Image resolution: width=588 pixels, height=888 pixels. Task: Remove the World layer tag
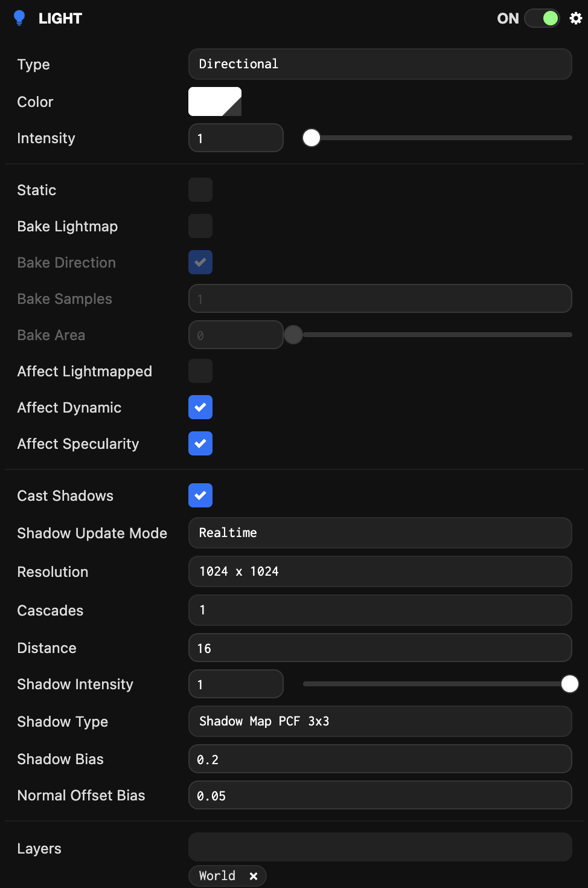coord(253,875)
